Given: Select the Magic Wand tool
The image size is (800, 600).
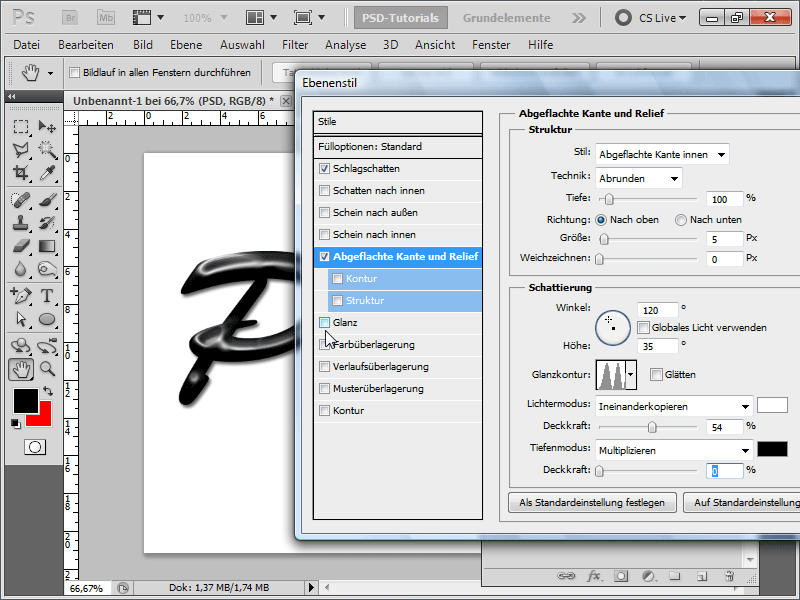Looking at the screenshot, I should (47, 149).
